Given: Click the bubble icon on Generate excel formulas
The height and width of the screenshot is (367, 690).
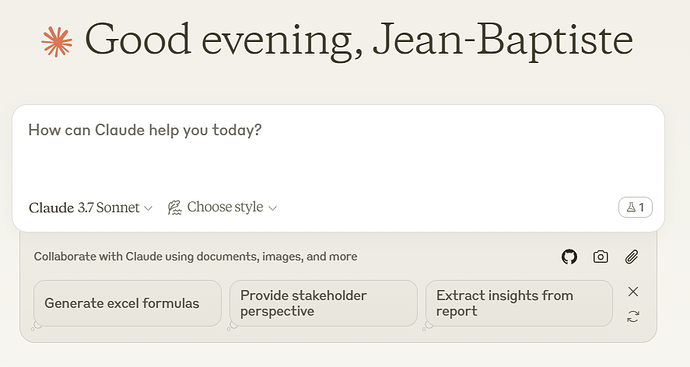Looking at the screenshot, I should coord(37,326).
